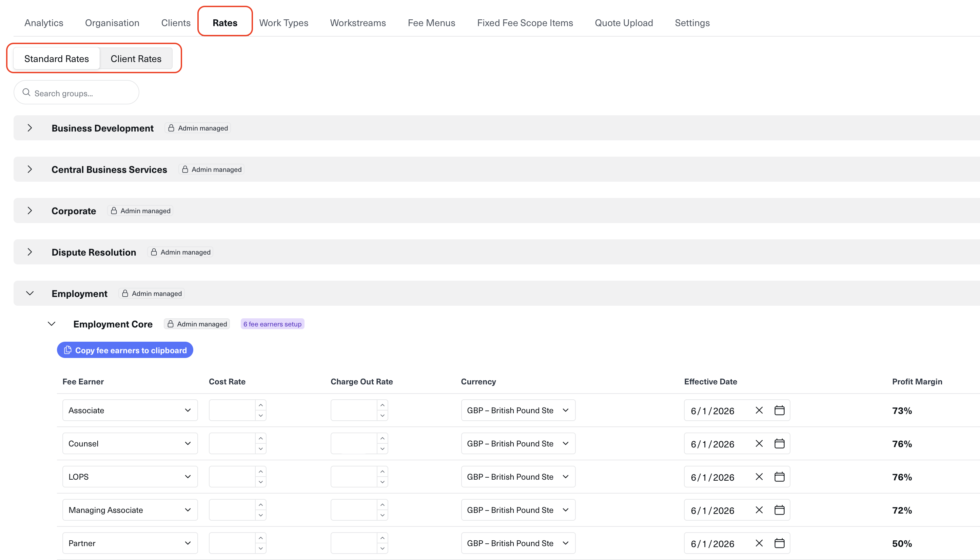Click the search magnifier icon
This screenshot has width=980, height=560.
(x=26, y=93)
